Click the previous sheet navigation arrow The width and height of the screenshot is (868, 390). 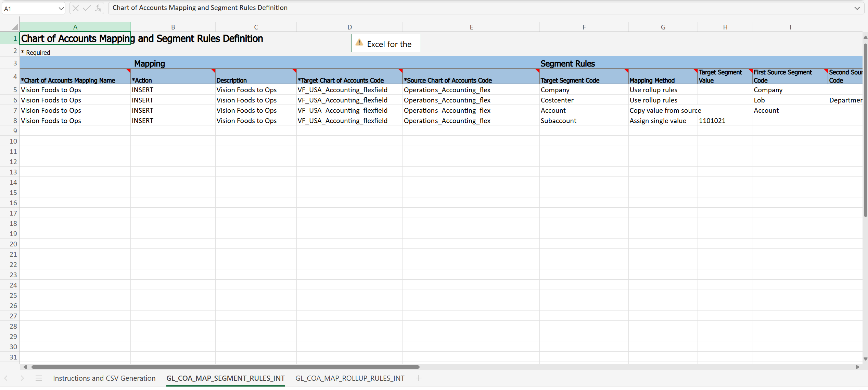(6, 378)
